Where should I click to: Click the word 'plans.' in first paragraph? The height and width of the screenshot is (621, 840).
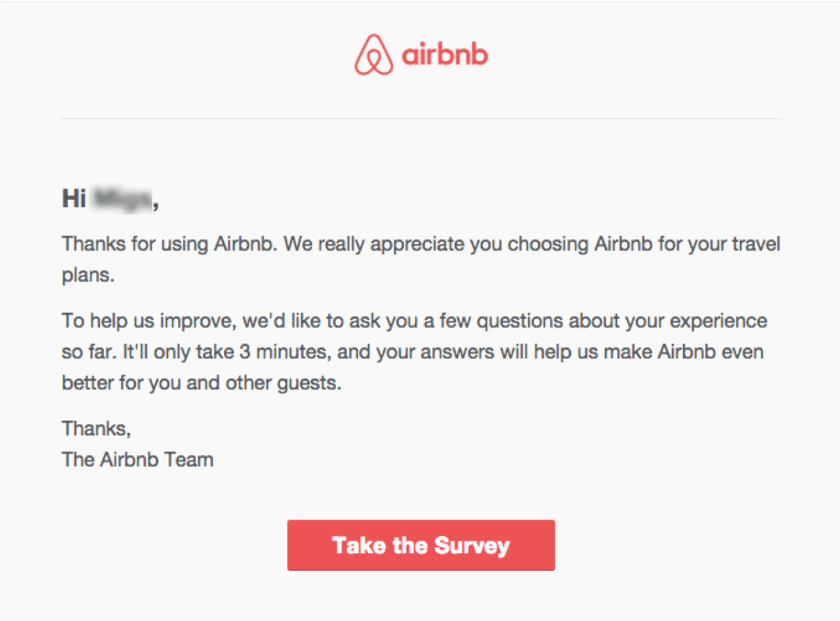pyautogui.click(x=89, y=276)
